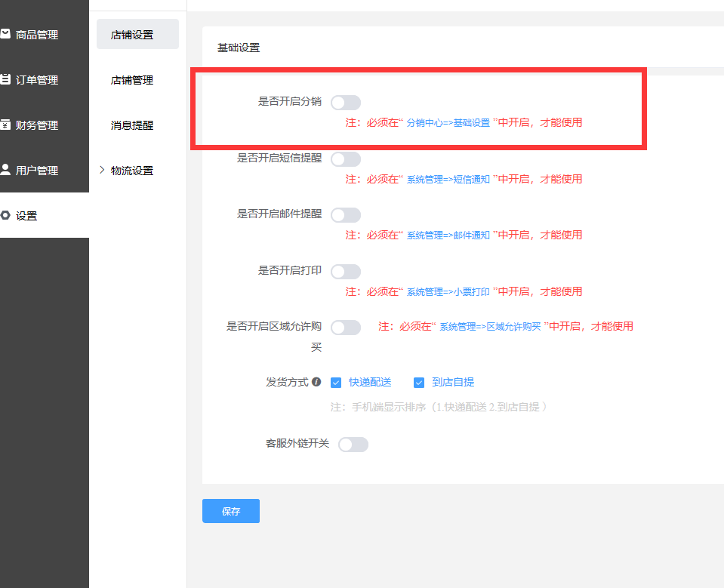Viewport: 724px width, 588px height.
Task: Click the 设置 gear icon
Action: (5, 215)
